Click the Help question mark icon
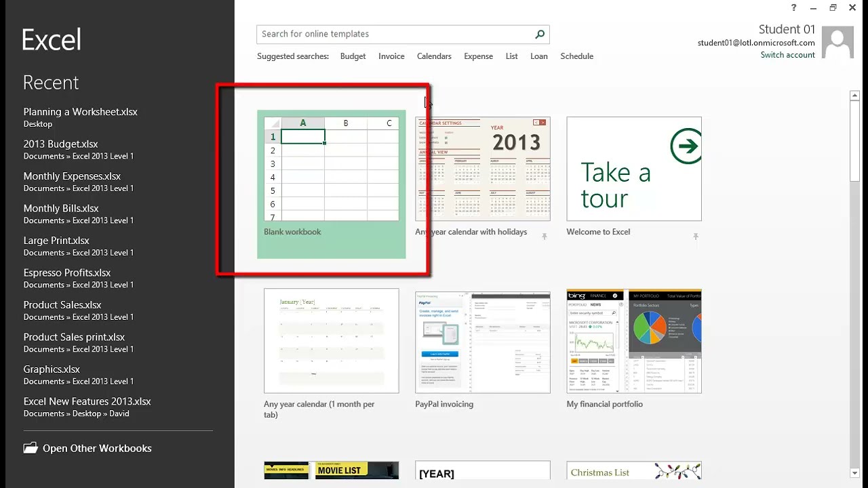 tap(794, 7)
